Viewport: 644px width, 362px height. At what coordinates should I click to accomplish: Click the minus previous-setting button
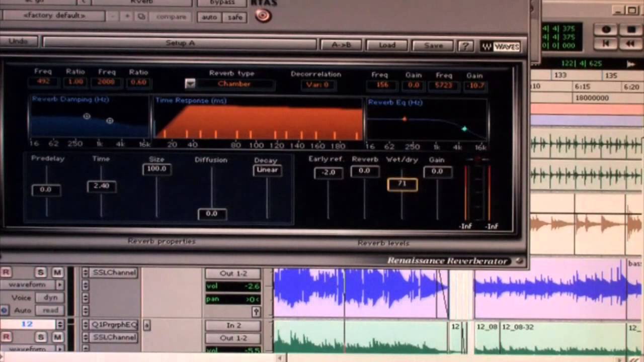pyautogui.click(x=114, y=17)
